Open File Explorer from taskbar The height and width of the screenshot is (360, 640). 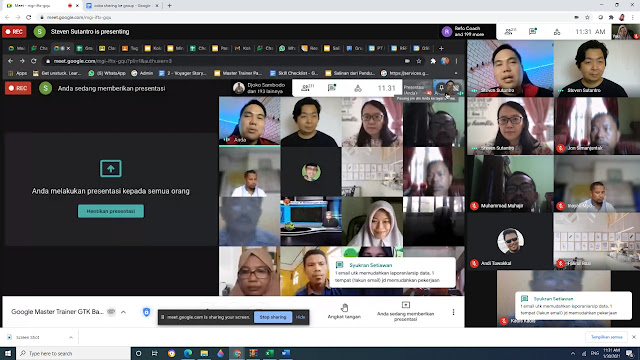[x=204, y=353]
